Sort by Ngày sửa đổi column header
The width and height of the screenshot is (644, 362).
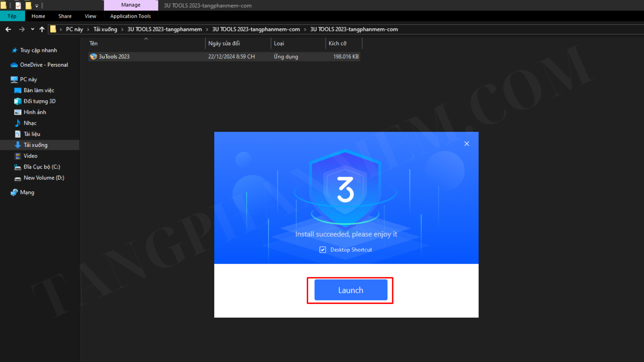click(224, 43)
